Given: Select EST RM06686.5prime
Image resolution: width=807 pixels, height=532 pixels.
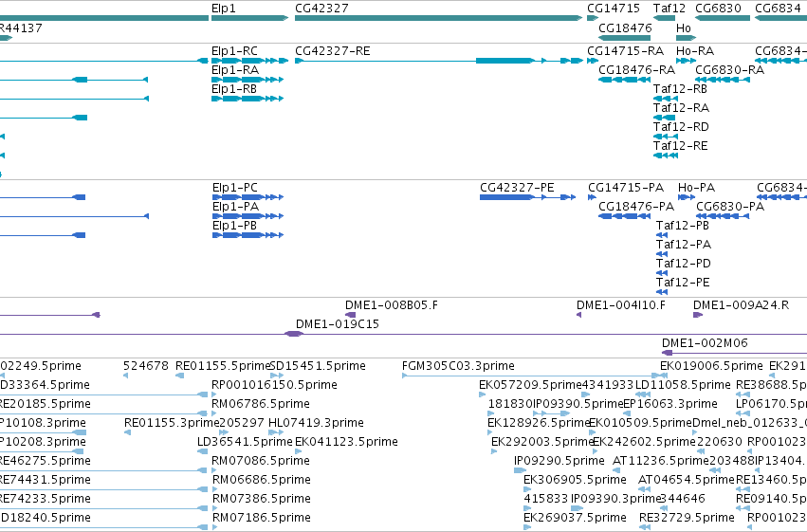Looking at the screenshot, I should point(214,490).
